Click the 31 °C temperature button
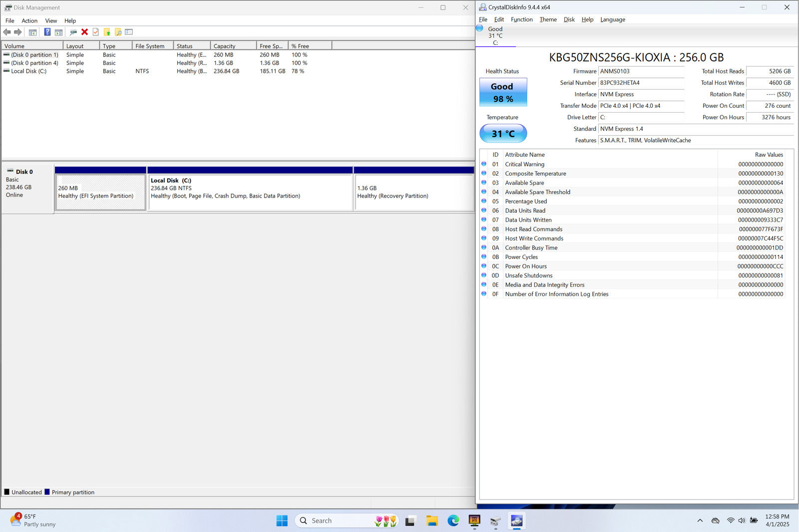799x532 pixels. 503,134
